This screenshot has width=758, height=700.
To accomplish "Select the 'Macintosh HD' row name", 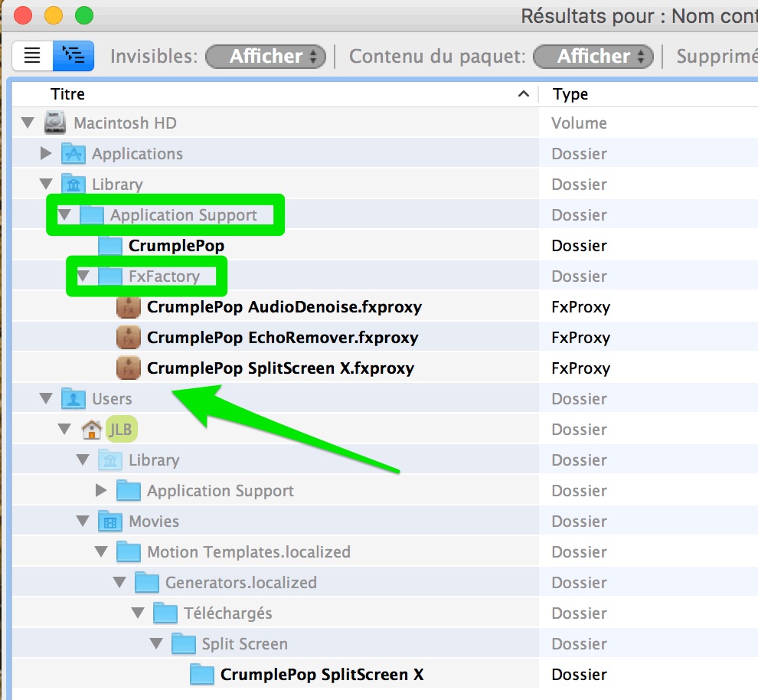I will (x=126, y=123).
